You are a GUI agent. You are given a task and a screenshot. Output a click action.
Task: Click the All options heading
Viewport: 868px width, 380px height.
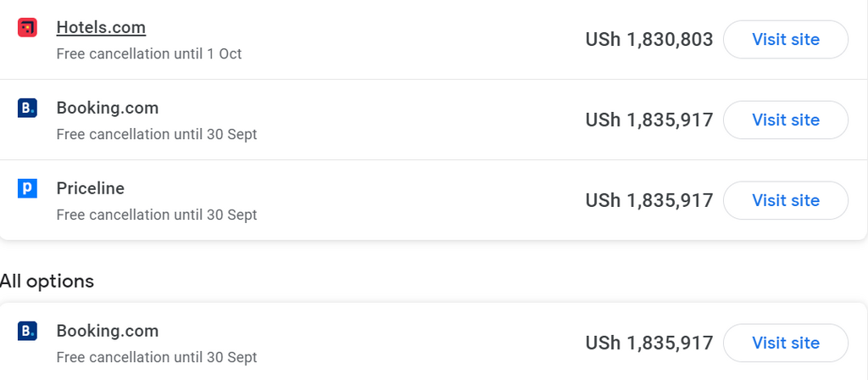(x=47, y=281)
